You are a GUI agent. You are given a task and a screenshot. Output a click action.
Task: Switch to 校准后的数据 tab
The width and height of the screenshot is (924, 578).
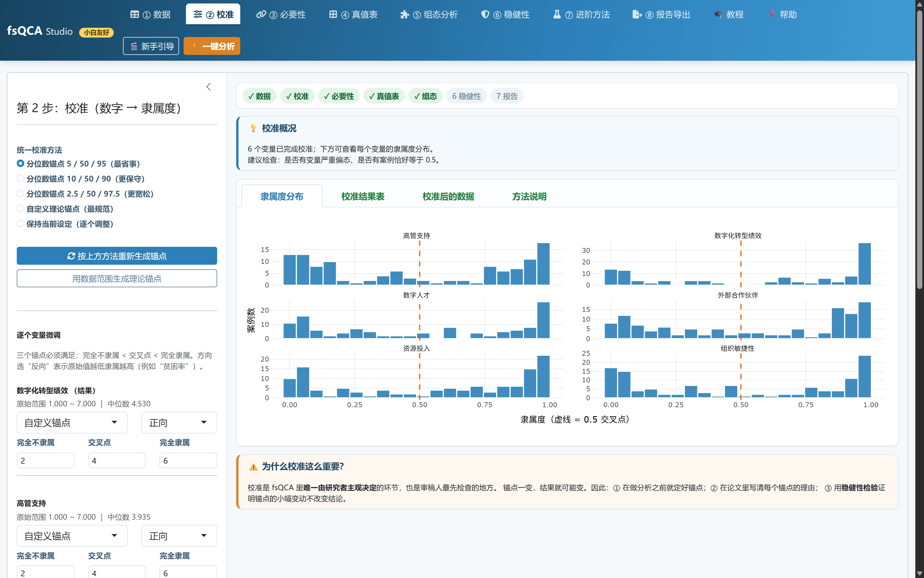pos(448,197)
